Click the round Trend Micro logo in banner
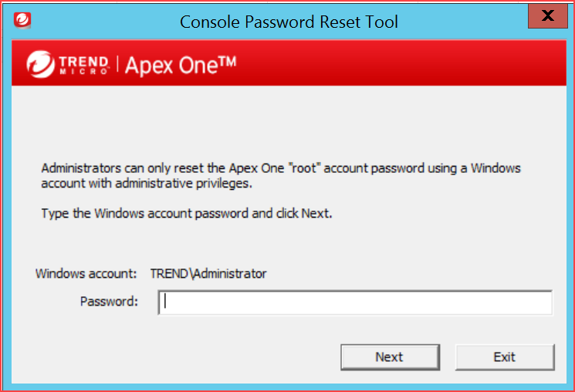Screen dimensions: 575x392 coord(39,64)
